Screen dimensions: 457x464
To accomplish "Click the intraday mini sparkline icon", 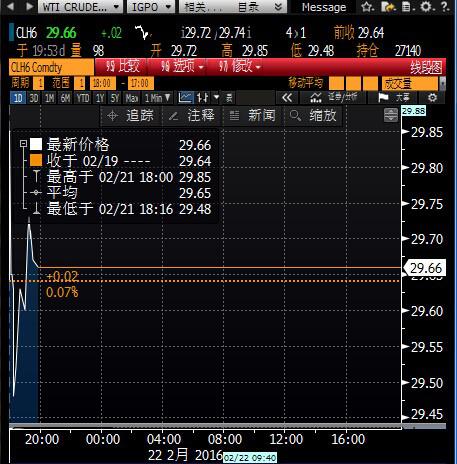I will pos(143,33).
